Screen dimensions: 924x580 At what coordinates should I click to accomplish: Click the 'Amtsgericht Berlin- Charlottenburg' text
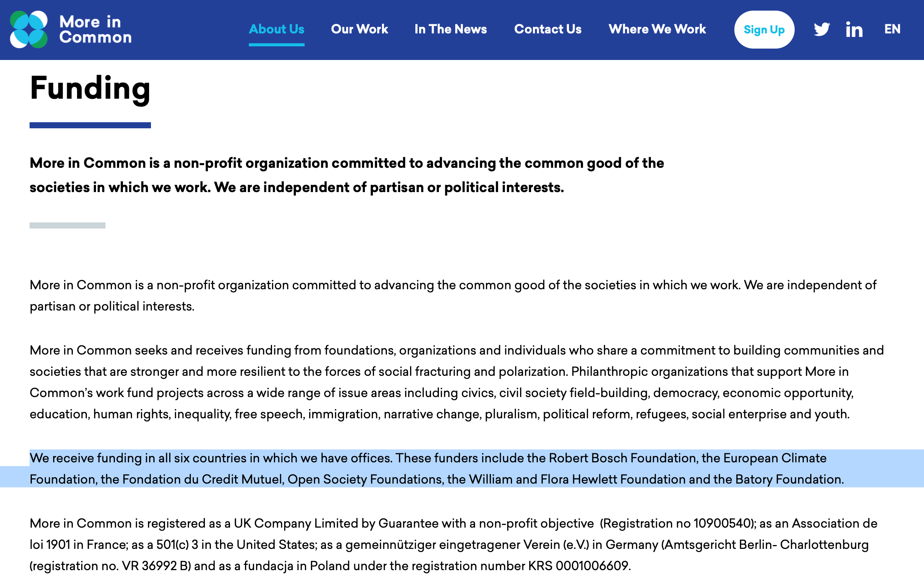[767, 545]
